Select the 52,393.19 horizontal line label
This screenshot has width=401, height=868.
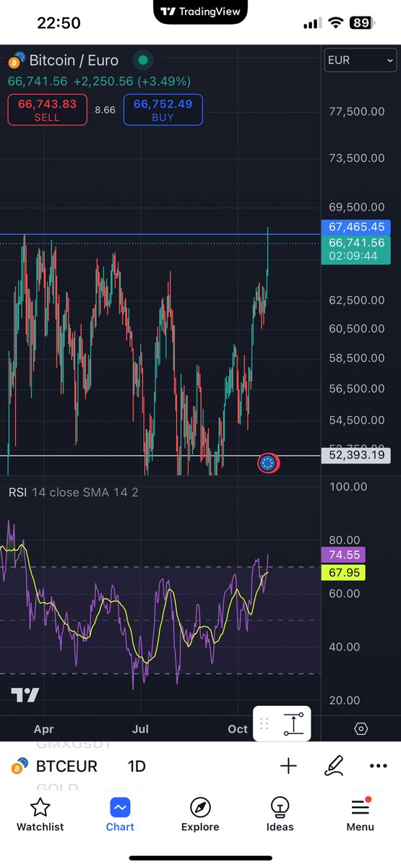356,455
